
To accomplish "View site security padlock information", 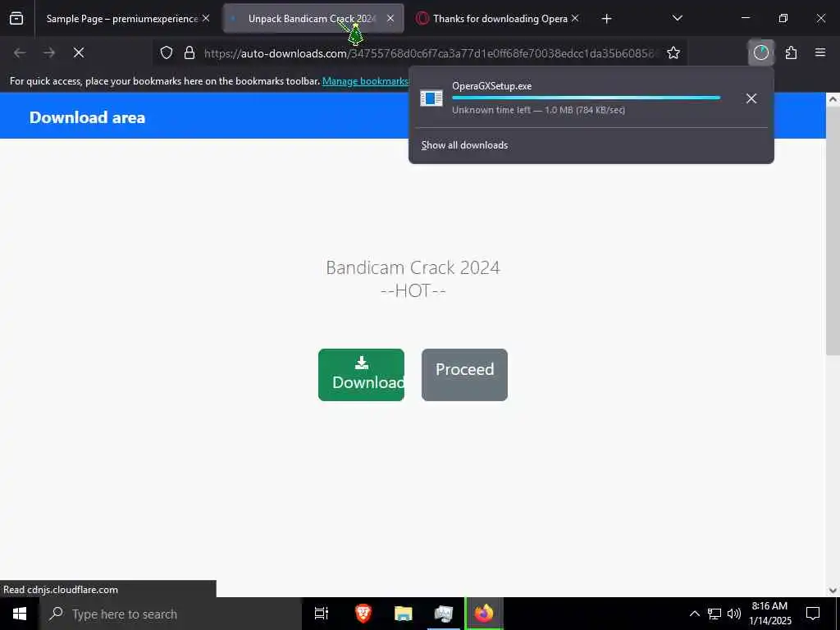I will click(189, 53).
